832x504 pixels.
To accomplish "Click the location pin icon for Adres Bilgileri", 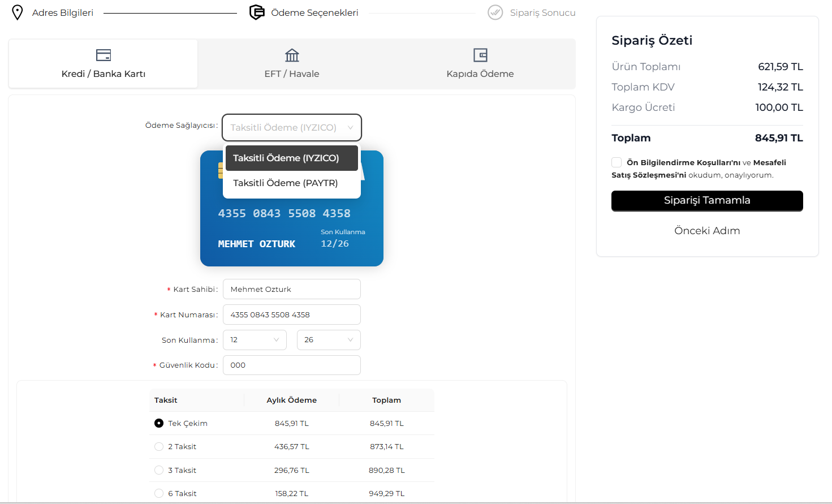I will coord(18,12).
